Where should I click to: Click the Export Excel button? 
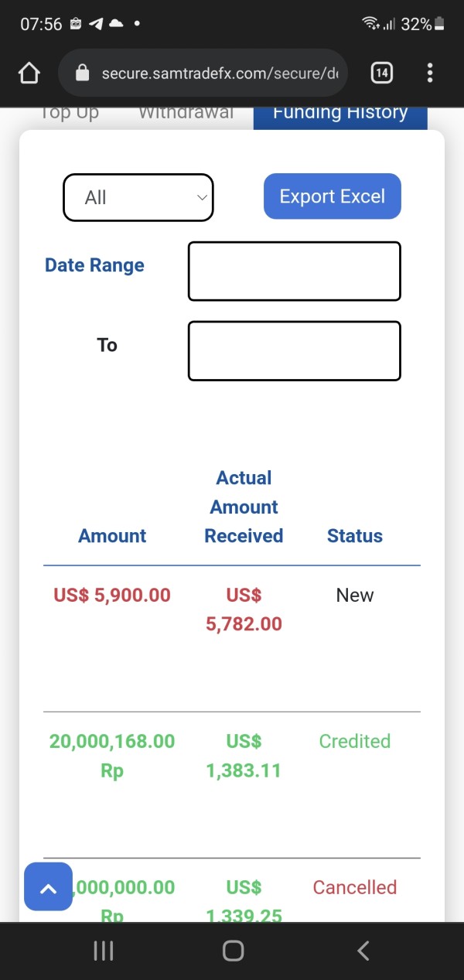332,196
